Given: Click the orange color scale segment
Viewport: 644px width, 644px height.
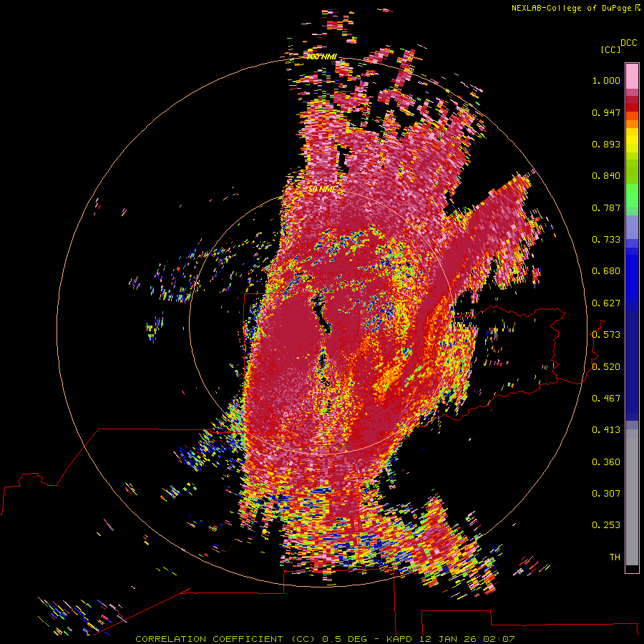Looking at the screenshot, I should [632, 120].
